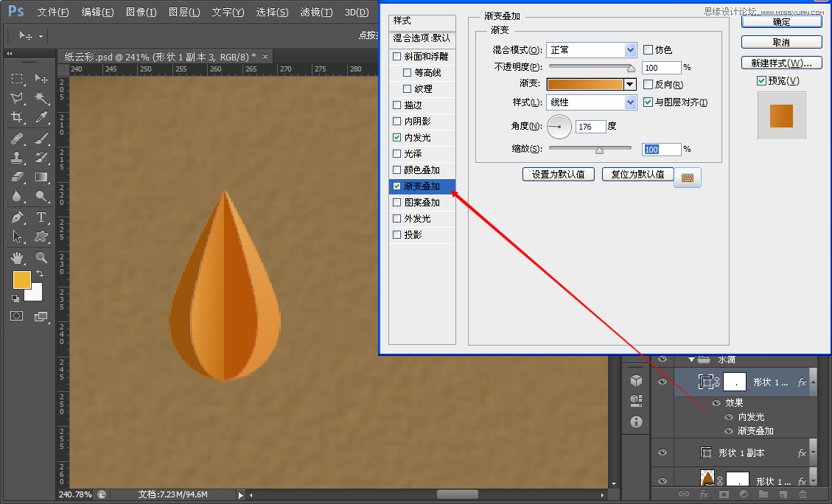832x504 pixels.
Task: Open the 文件(F) menu
Action: (53, 12)
